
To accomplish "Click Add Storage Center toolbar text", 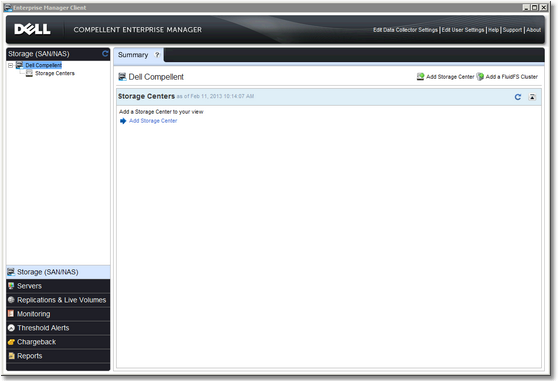I will (450, 77).
